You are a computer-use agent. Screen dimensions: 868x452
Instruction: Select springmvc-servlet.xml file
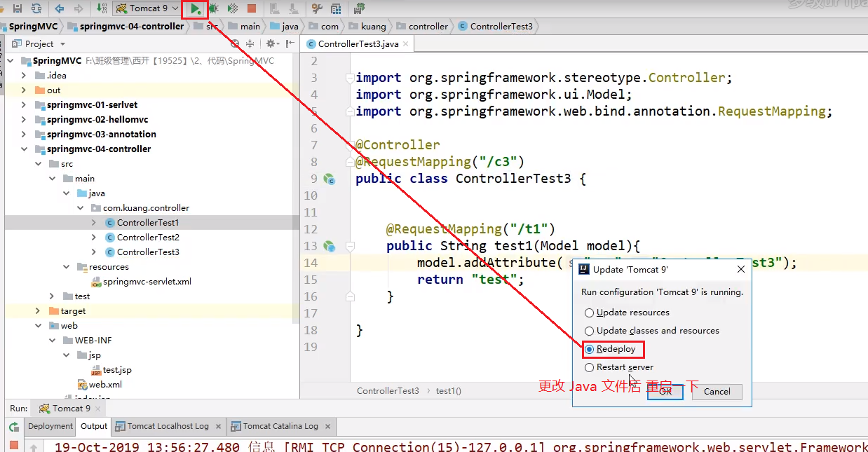(141, 281)
